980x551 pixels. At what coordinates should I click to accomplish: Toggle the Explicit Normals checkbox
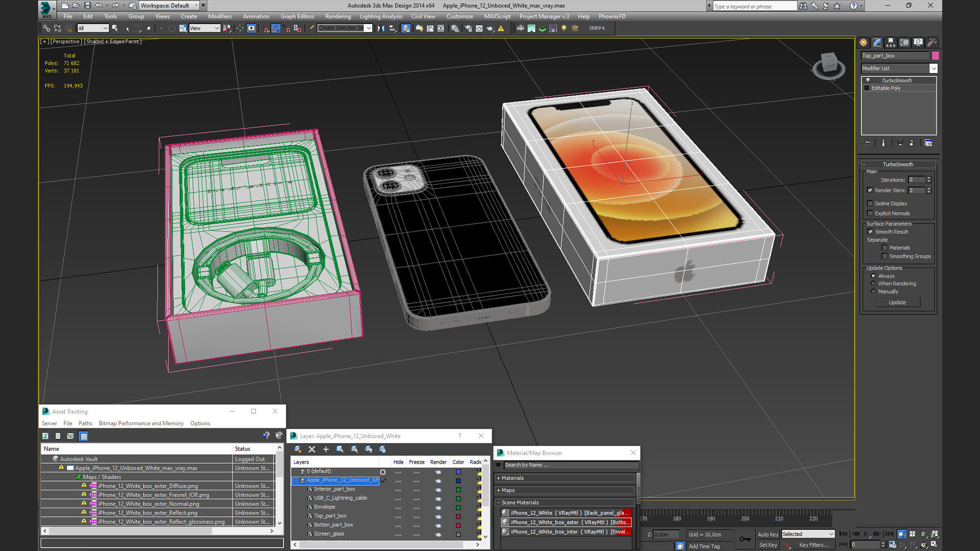[x=870, y=213]
